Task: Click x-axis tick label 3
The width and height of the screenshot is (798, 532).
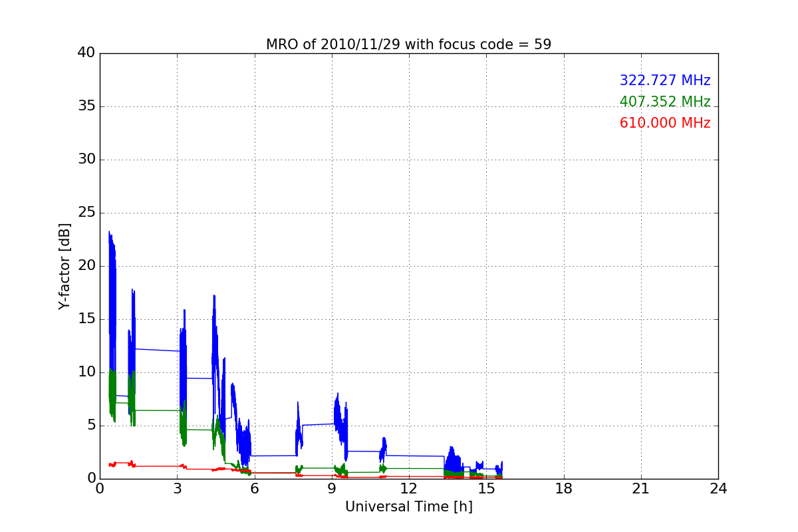Action: point(177,488)
